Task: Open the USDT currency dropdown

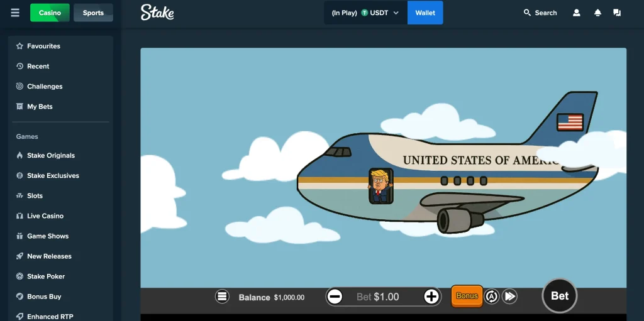Action: click(365, 13)
